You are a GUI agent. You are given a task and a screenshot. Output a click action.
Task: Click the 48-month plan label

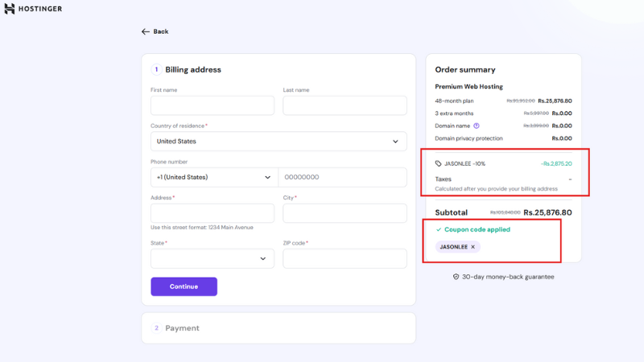[x=454, y=101]
